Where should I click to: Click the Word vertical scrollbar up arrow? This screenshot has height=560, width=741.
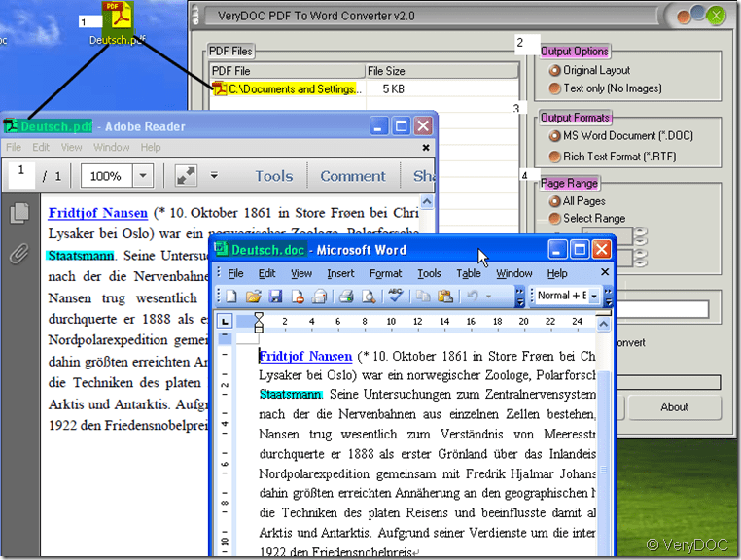[x=604, y=324]
